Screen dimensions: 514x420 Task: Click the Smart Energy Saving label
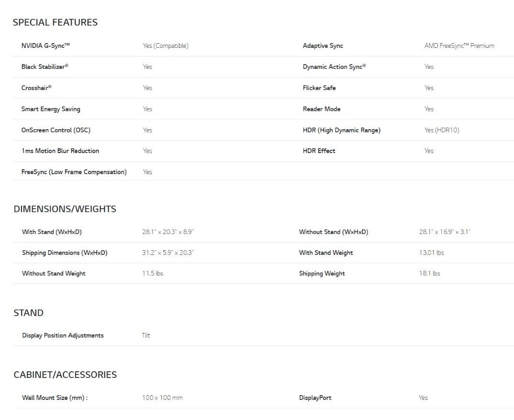[51, 109]
